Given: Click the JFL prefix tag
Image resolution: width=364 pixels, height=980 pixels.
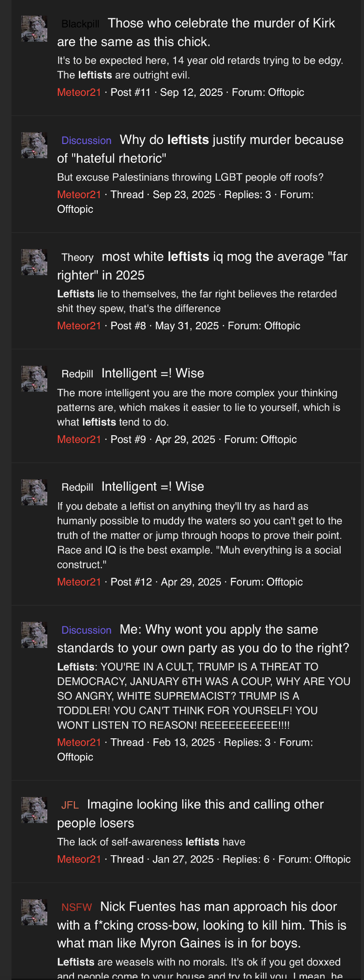Looking at the screenshot, I should [x=70, y=805].
